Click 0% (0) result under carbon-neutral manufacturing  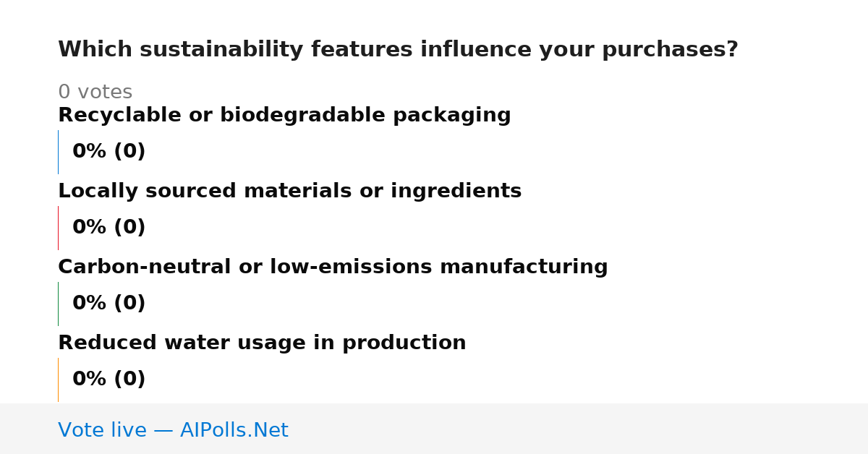[x=109, y=304]
